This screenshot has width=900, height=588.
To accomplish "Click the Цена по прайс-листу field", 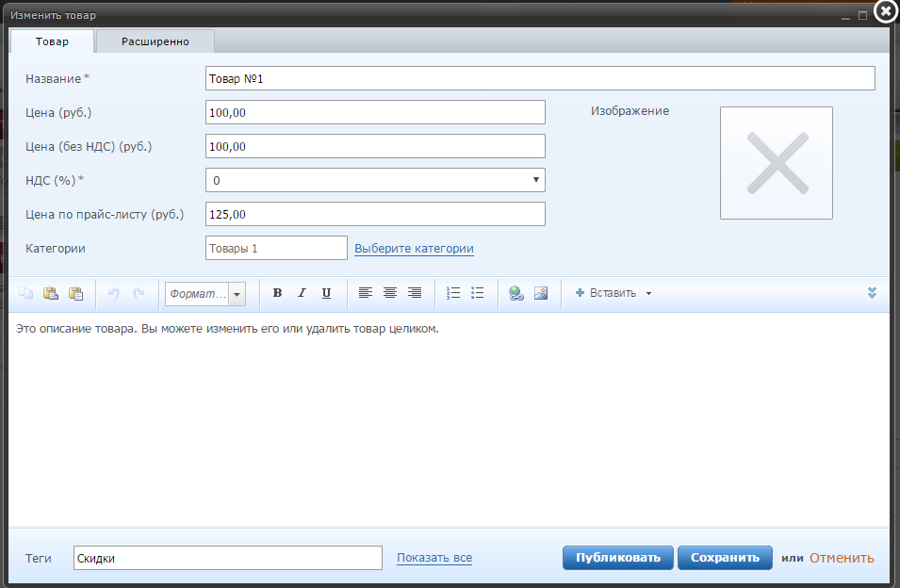I will tap(375, 214).
